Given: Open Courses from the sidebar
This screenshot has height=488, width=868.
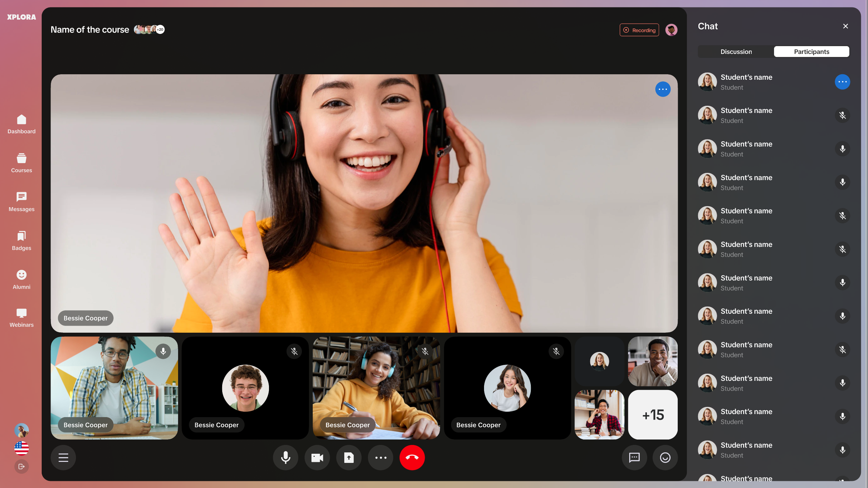Looking at the screenshot, I should coord(21,163).
